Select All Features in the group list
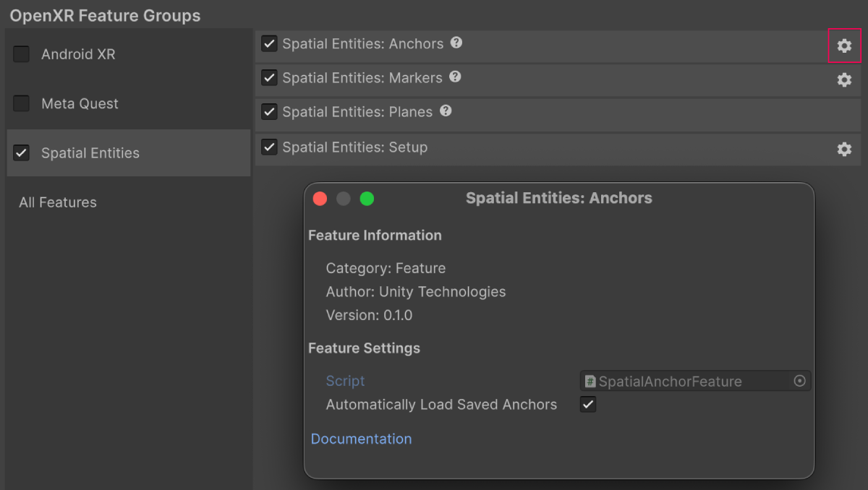This screenshot has height=490, width=868. (x=58, y=202)
